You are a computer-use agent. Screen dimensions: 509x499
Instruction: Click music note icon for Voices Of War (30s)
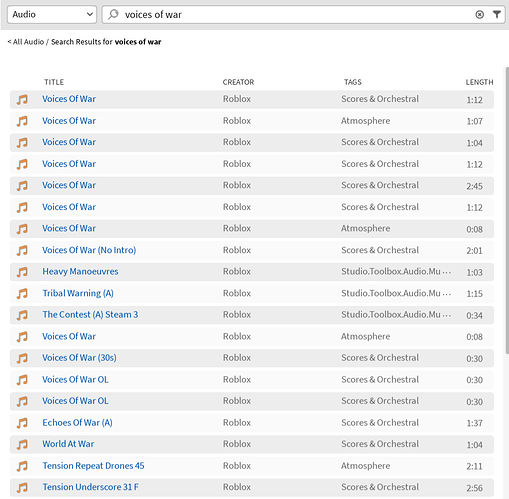click(22, 358)
